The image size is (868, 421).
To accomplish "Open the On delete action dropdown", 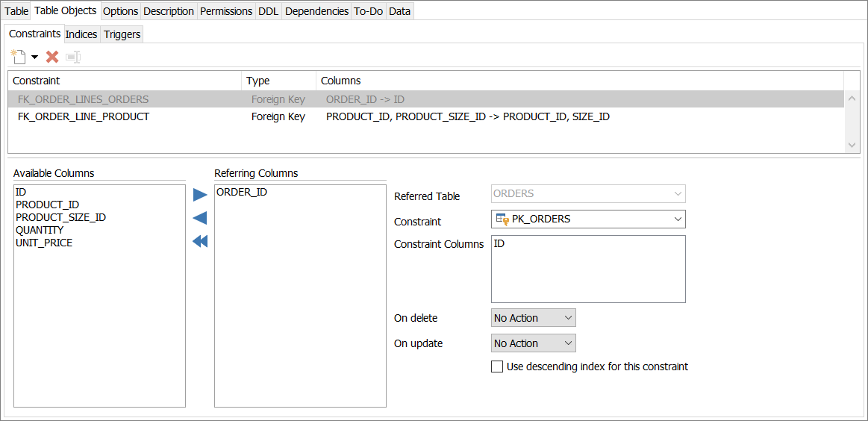I will (568, 318).
